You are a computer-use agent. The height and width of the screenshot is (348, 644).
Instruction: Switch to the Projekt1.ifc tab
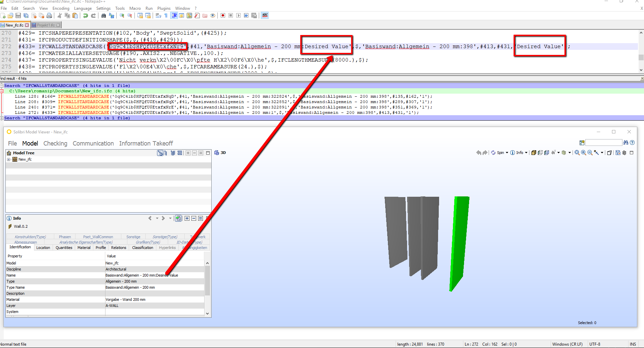coord(45,25)
